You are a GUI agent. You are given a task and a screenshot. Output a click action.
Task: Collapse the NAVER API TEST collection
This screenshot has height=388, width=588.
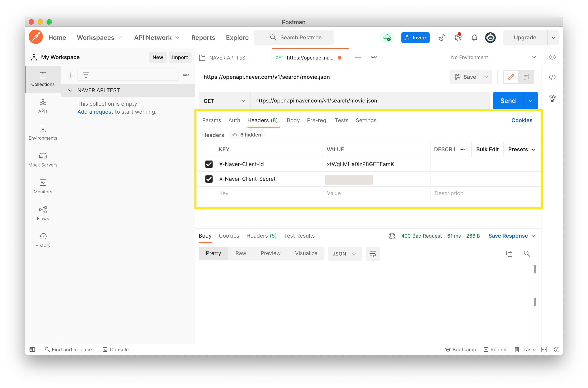(x=70, y=90)
